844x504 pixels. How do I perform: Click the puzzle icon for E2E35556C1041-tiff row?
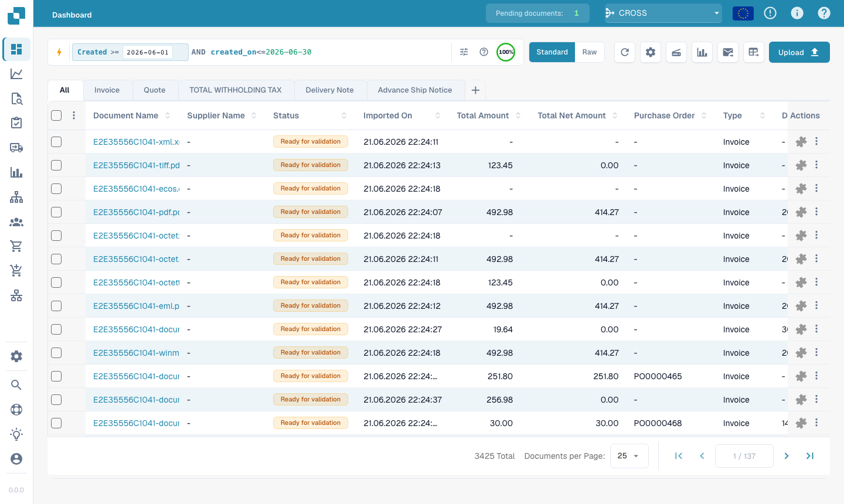pos(801,165)
